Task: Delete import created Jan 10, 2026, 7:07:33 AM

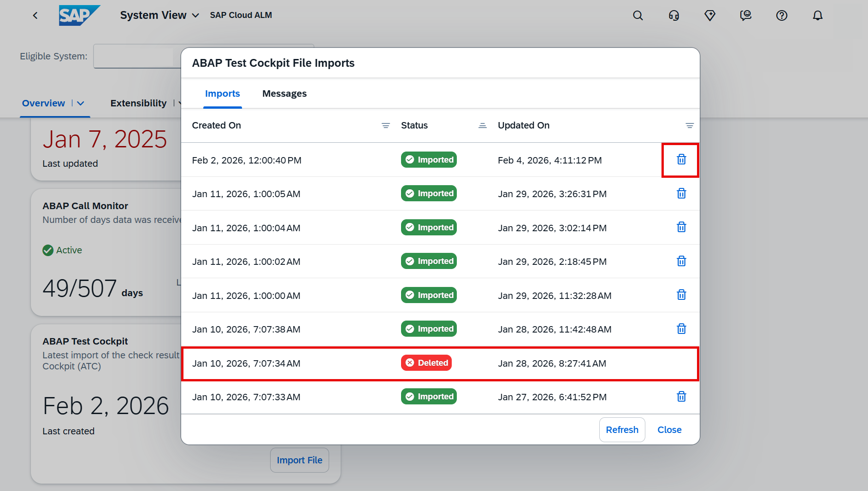Action: tap(681, 397)
